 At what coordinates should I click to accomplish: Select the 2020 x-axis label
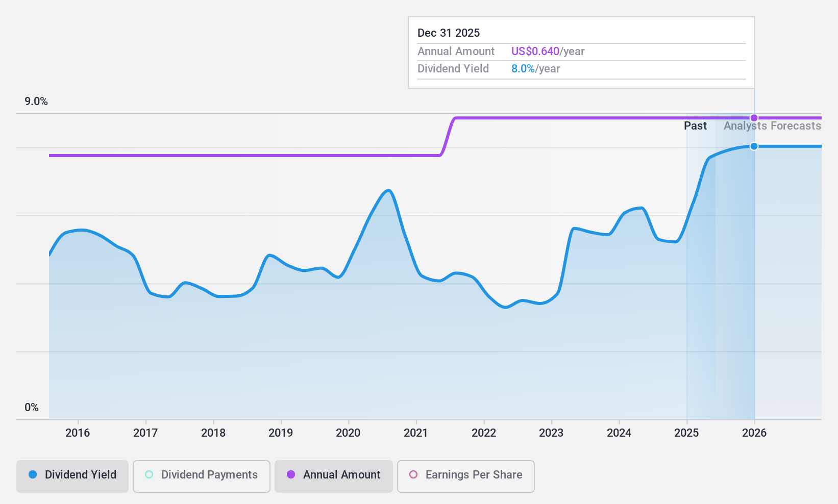[x=348, y=433]
